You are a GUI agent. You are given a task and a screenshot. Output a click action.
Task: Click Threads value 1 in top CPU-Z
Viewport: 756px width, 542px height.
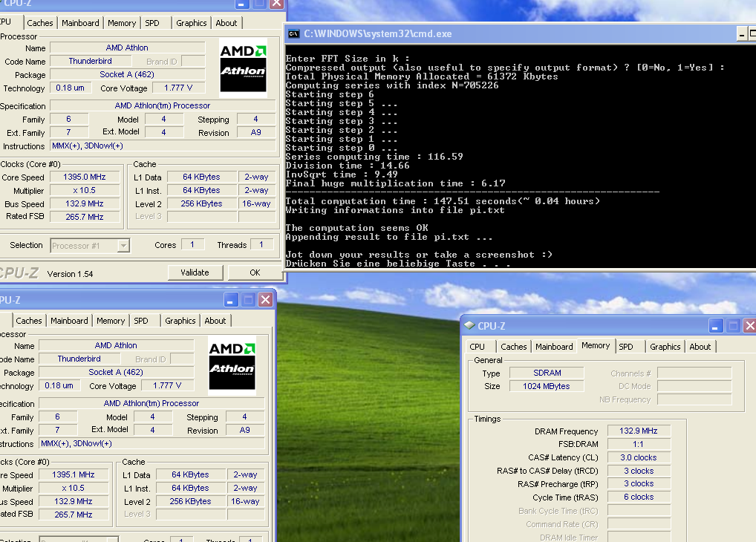click(x=261, y=245)
